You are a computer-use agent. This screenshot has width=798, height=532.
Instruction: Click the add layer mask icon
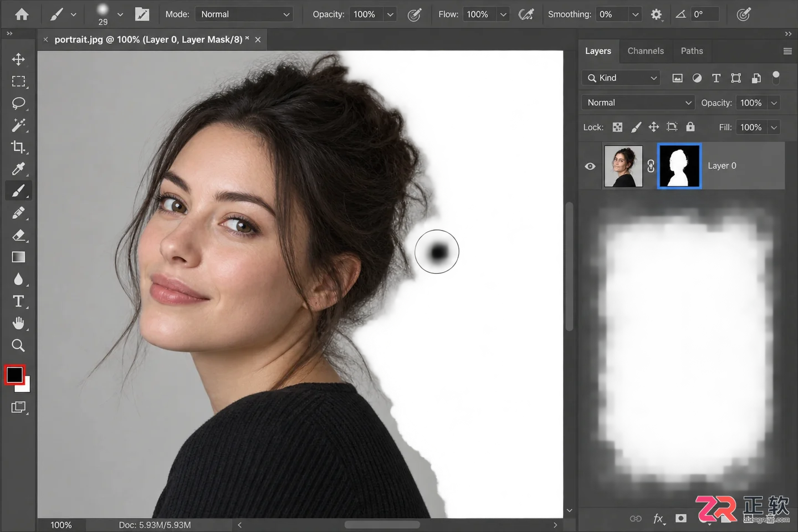[x=681, y=518]
